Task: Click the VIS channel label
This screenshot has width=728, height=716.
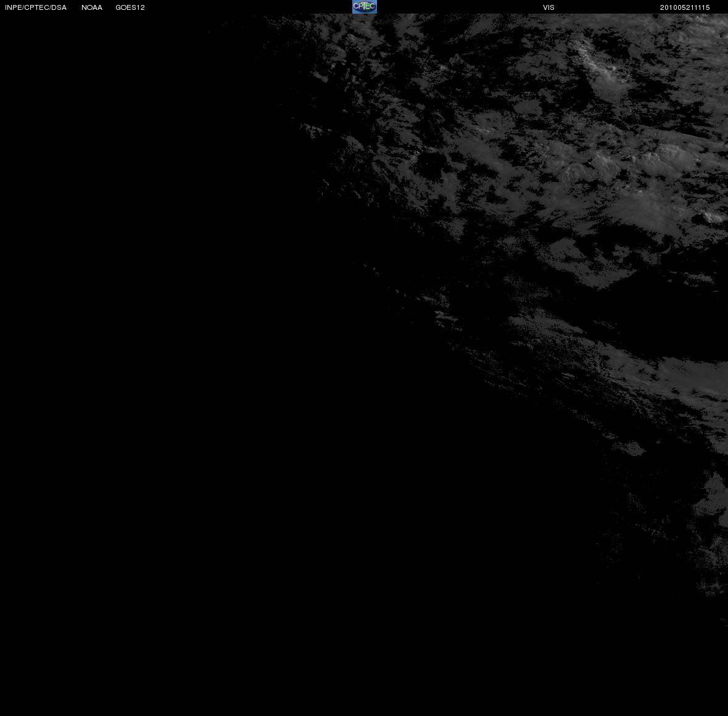Action: coord(549,7)
